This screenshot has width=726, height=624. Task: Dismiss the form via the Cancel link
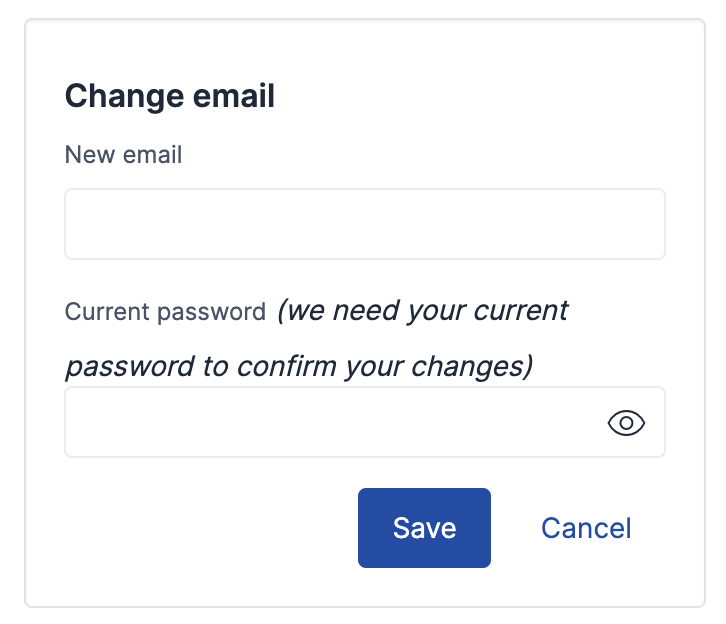click(586, 528)
